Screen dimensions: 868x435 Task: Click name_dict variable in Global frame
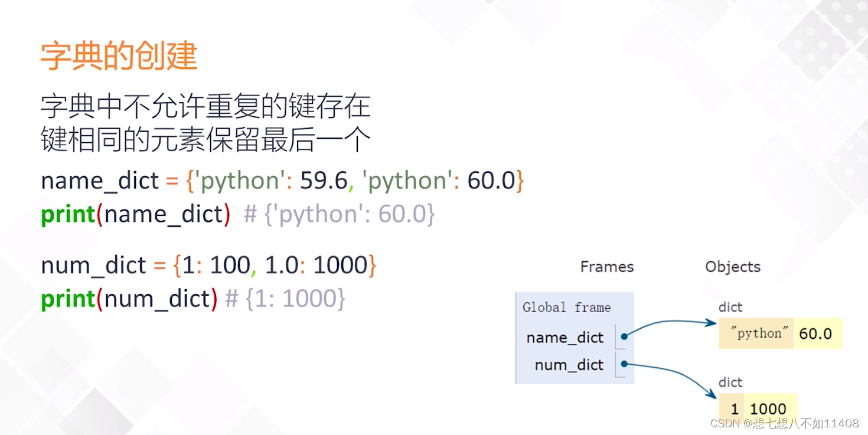pos(565,338)
